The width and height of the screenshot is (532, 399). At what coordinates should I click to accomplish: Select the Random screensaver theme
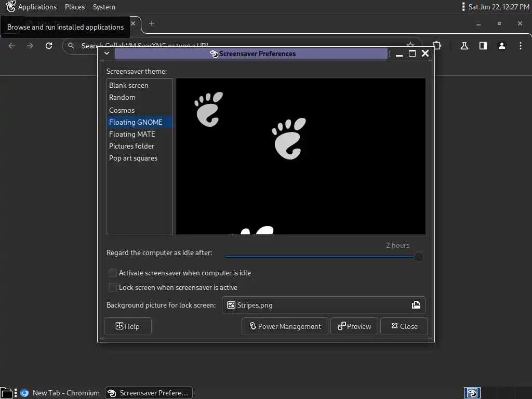[139, 97]
